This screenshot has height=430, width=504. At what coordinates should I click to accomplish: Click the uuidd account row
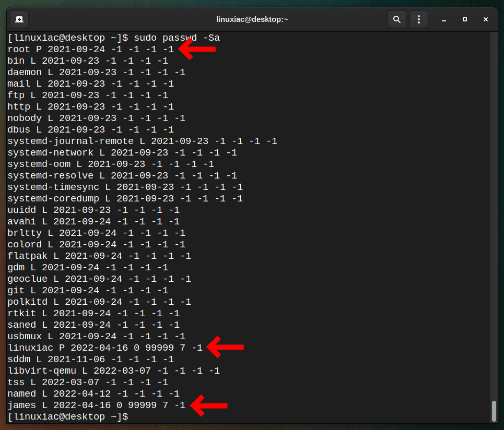coord(93,210)
